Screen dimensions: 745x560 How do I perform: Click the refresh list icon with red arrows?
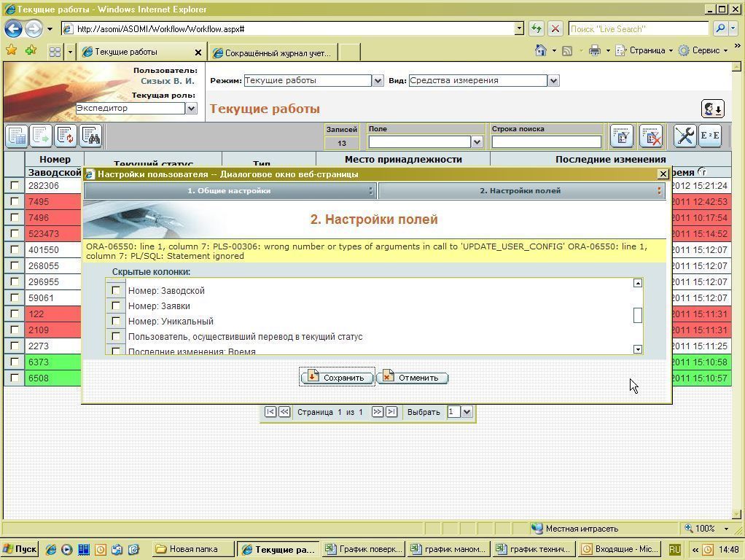[x=66, y=136]
